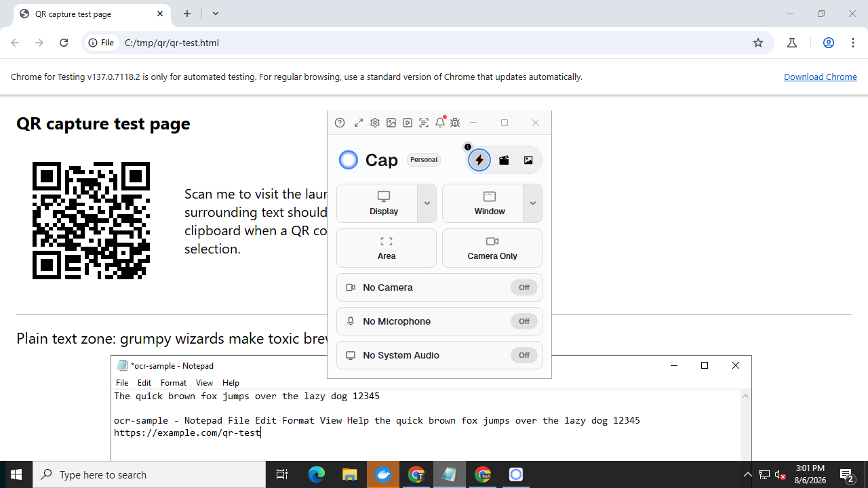The height and width of the screenshot is (488, 868).
Task: Open Notepad Help menu
Action: click(231, 383)
